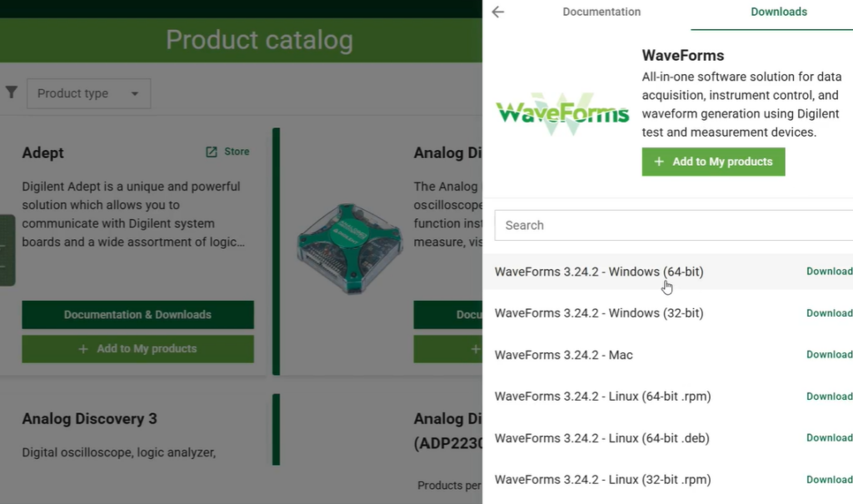Expand the Products per page selector

pos(450,485)
